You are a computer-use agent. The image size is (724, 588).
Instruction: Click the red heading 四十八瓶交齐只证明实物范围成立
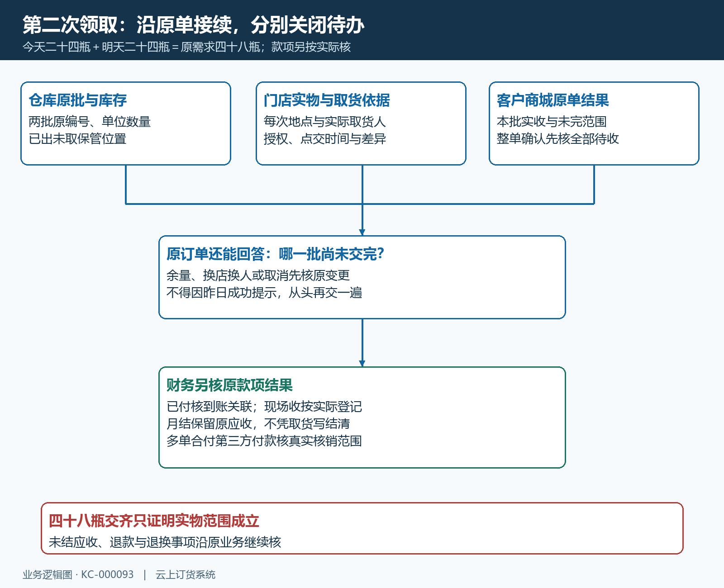[154, 521]
